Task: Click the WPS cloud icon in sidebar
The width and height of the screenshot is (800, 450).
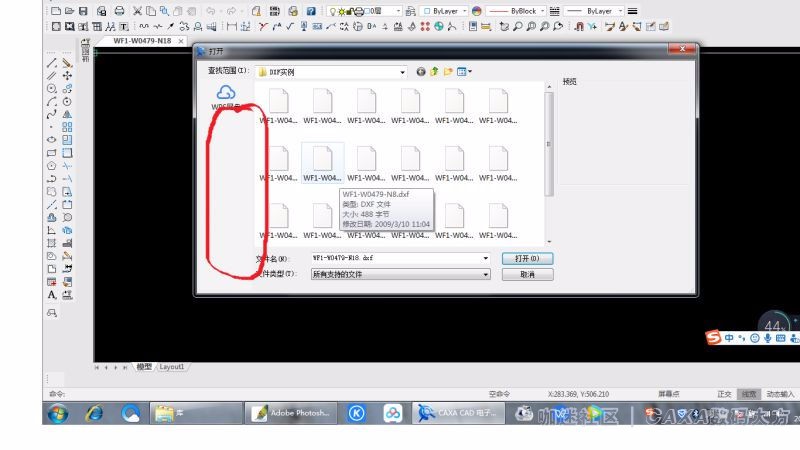Action: (224, 93)
